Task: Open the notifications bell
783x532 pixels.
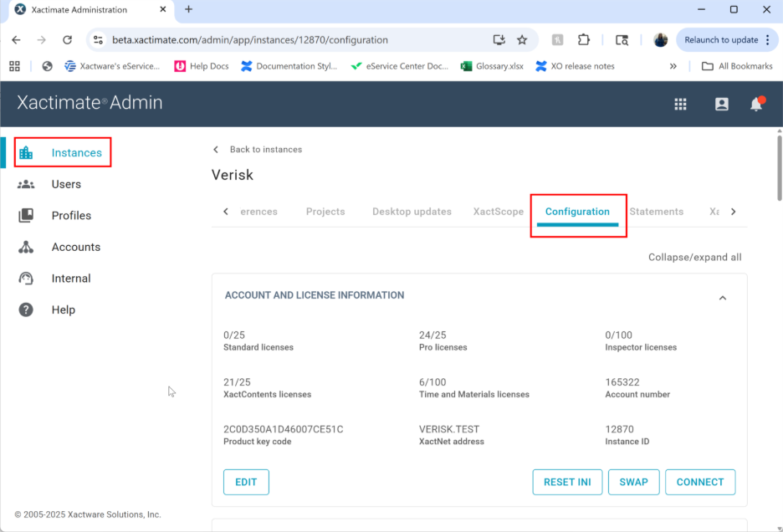Action: 756,104
